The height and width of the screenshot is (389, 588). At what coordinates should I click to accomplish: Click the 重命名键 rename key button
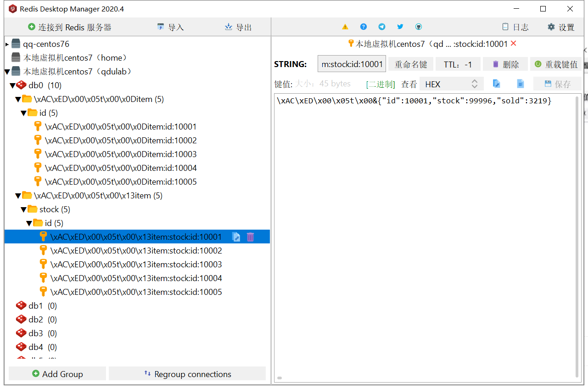(411, 64)
